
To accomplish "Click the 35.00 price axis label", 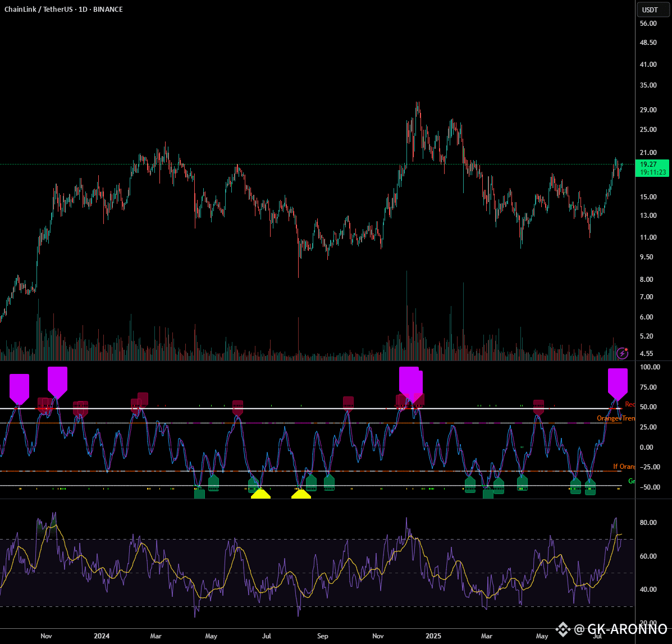I will point(648,85).
